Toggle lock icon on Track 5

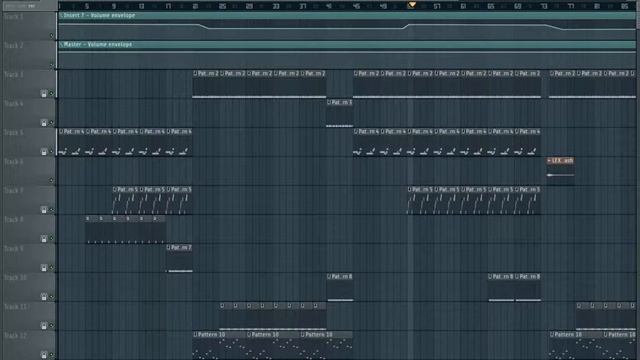44,152
